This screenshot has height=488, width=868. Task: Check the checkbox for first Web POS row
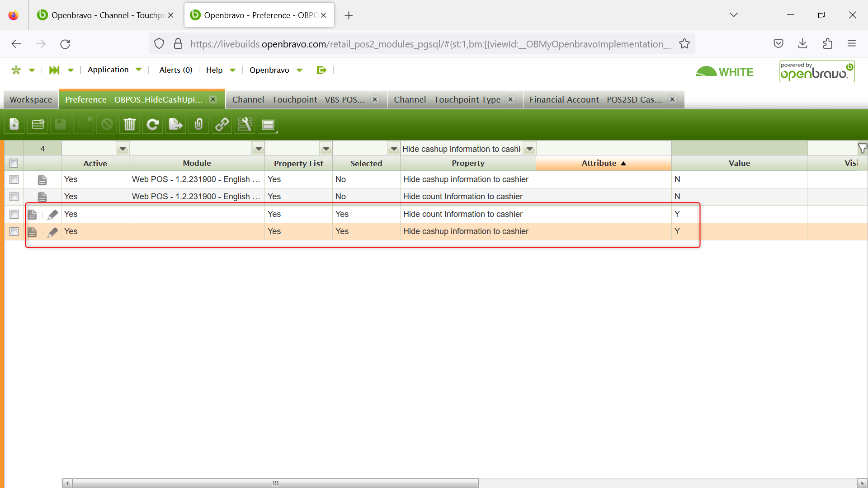click(14, 179)
